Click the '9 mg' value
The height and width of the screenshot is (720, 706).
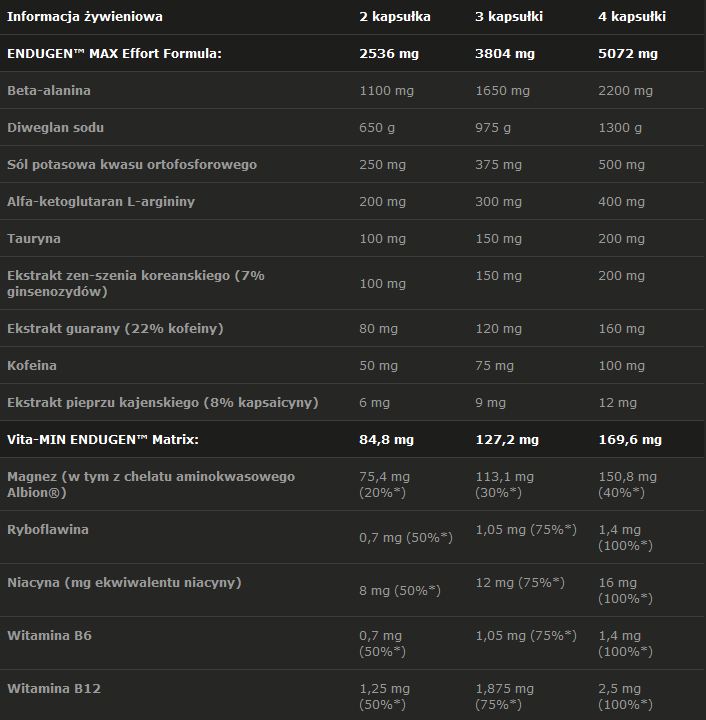click(x=490, y=403)
